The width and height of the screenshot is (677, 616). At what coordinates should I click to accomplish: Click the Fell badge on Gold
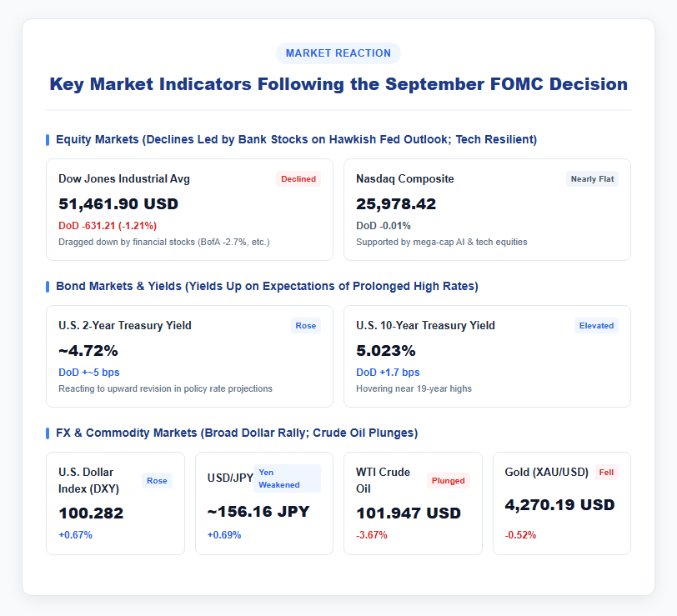(x=606, y=473)
